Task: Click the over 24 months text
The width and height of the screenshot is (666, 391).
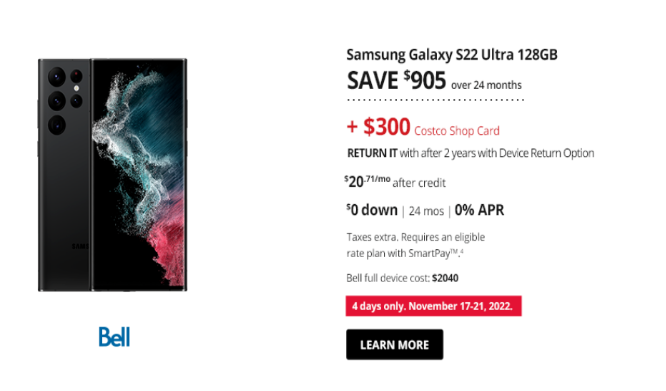Action: tap(486, 85)
